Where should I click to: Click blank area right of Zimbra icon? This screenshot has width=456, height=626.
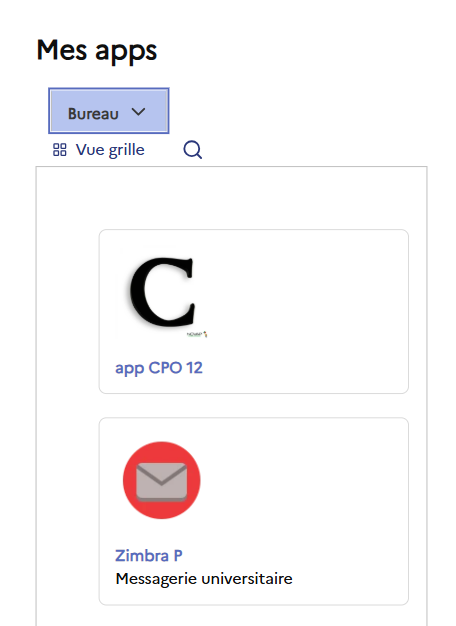point(303,480)
